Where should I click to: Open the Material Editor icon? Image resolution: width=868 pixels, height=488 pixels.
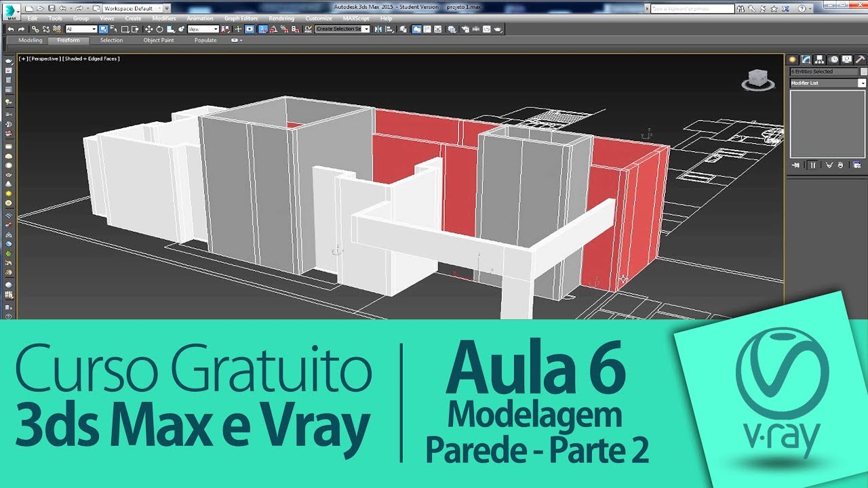pyautogui.click(x=452, y=29)
